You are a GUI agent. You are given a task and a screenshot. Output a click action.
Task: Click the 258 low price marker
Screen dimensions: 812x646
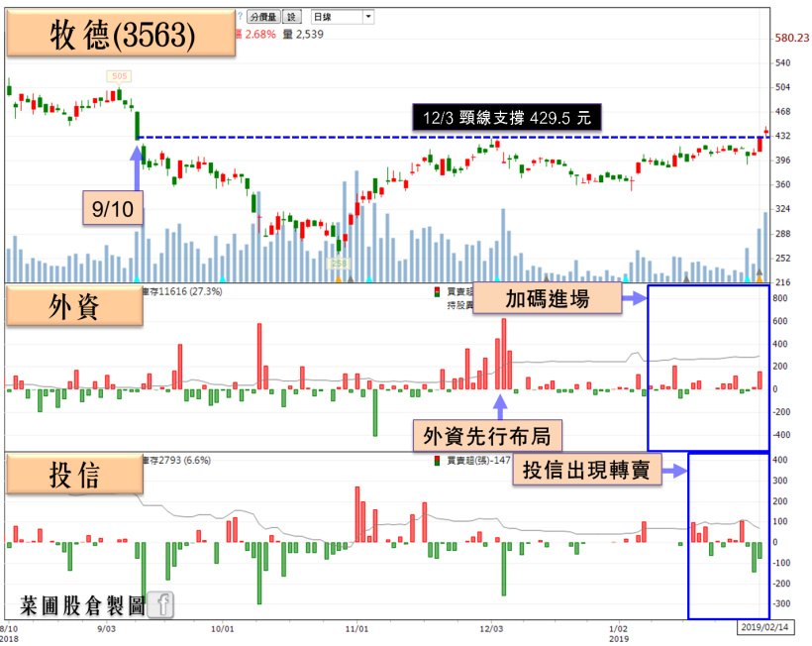[x=339, y=264]
